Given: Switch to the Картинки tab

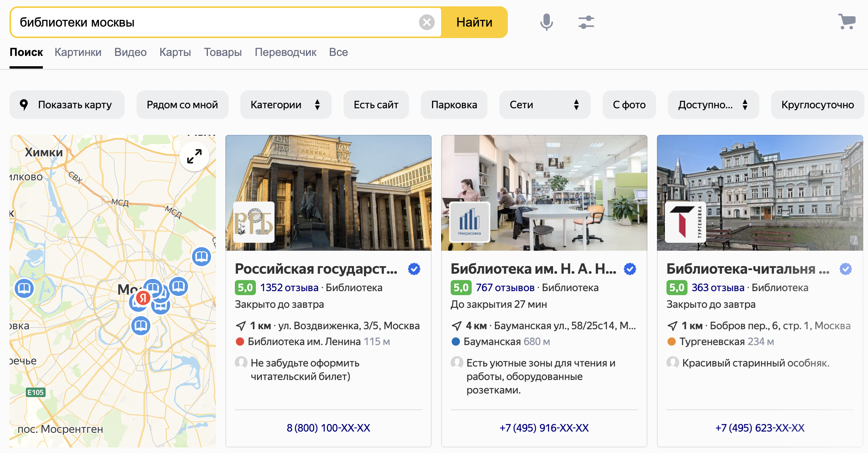Looking at the screenshot, I should [78, 52].
